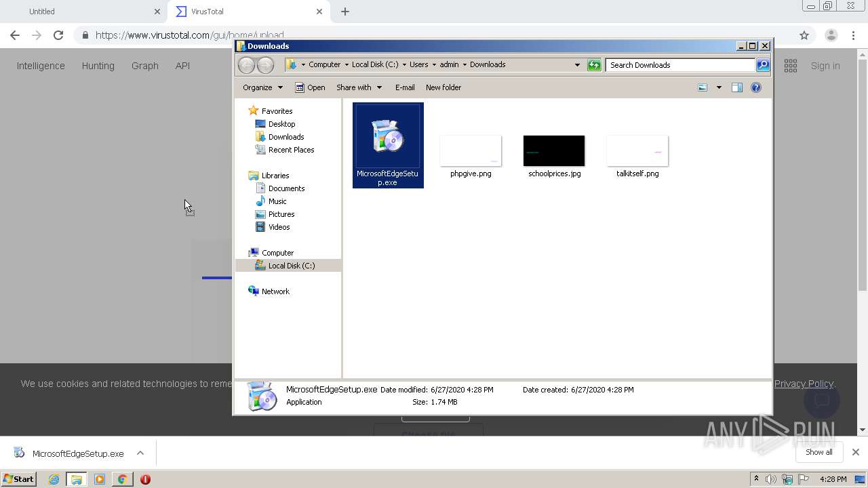Select the talkitself.png thumbnail
The width and height of the screenshot is (868, 488).
click(x=637, y=150)
